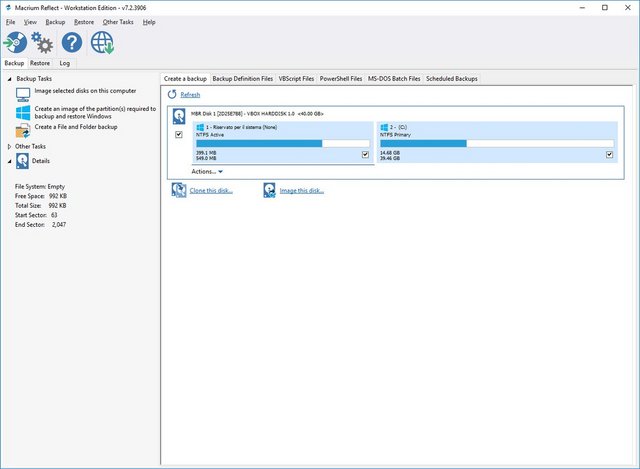The width and height of the screenshot is (640, 469).
Task: Uncheck the partition 1 Riservato per il sistema checkbox
Action: pos(365,154)
